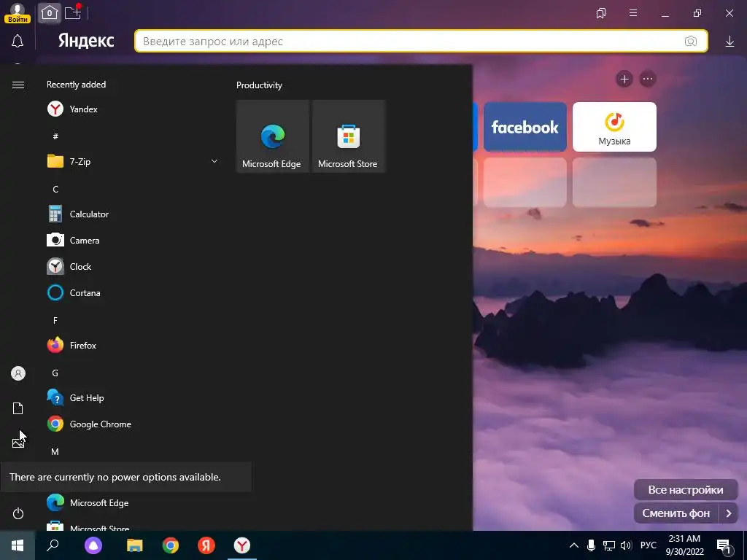Open Documents from Start menu sidebar
Viewport: 747px width, 560px height.
click(18, 408)
